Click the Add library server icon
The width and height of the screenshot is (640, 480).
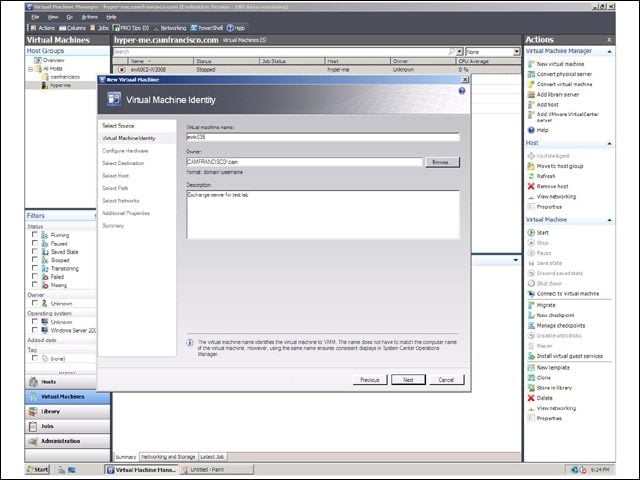[x=531, y=95]
